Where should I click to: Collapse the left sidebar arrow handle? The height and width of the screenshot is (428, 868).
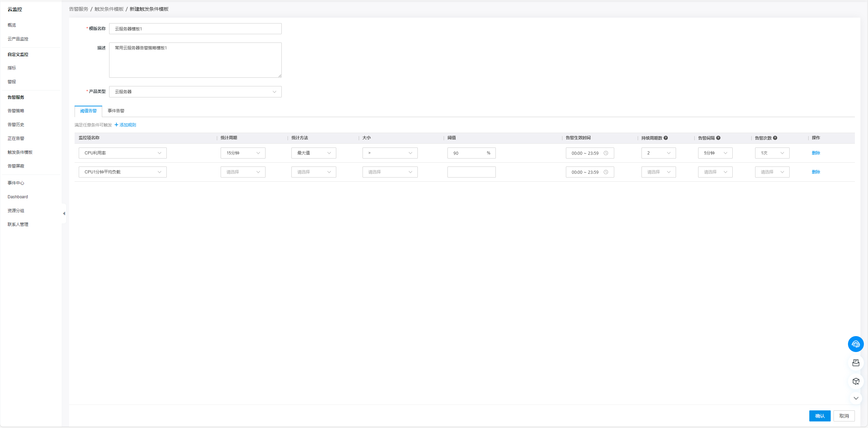pyautogui.click(x=64, y=213)
